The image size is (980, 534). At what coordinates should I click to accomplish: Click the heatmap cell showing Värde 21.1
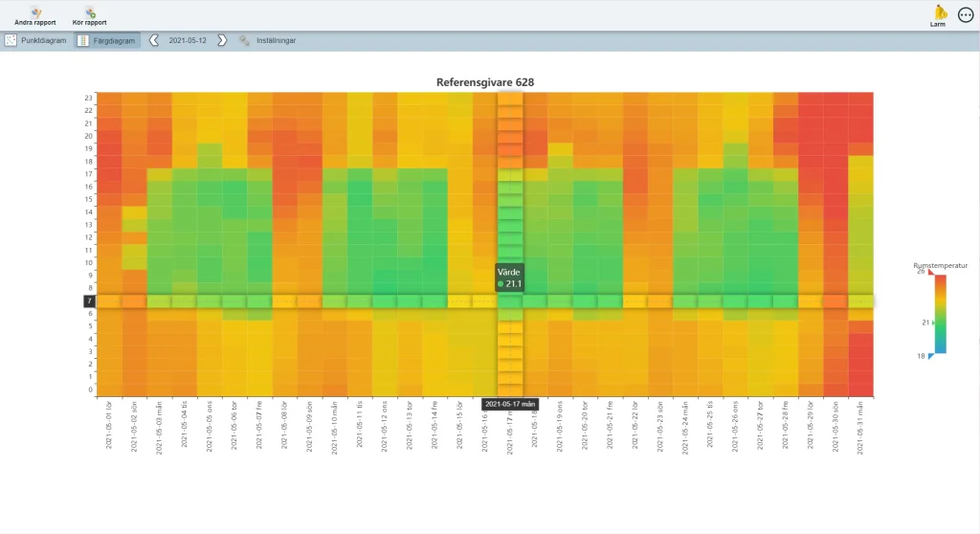[510, 300]
